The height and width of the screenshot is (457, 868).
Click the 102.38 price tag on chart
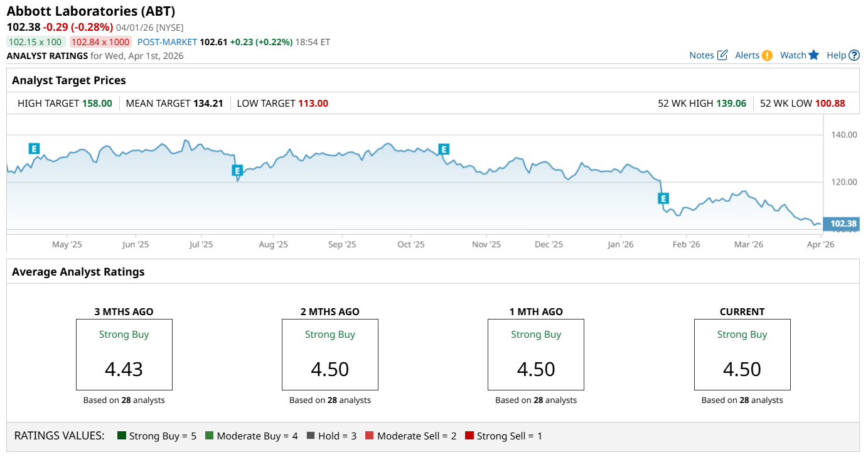[843, 223]
